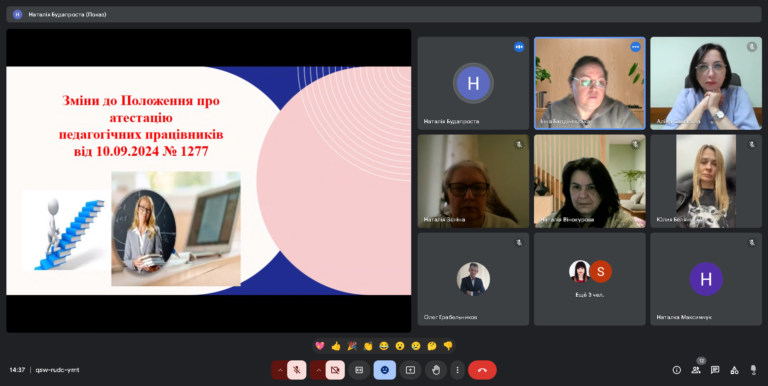Open the chat panel
The image size is (768, 386).
(x=715, y=370)
